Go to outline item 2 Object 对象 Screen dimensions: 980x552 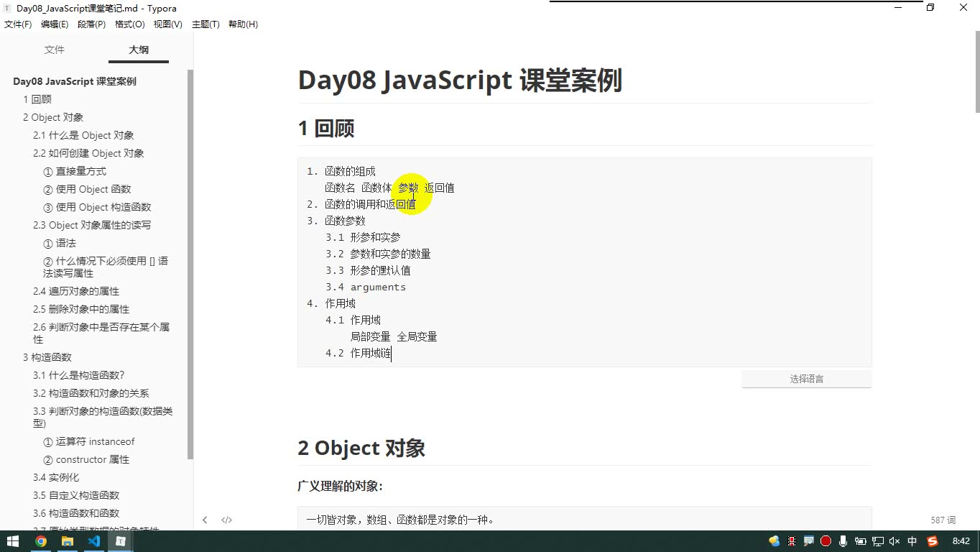pyautogui.click(x=53, y=117)
